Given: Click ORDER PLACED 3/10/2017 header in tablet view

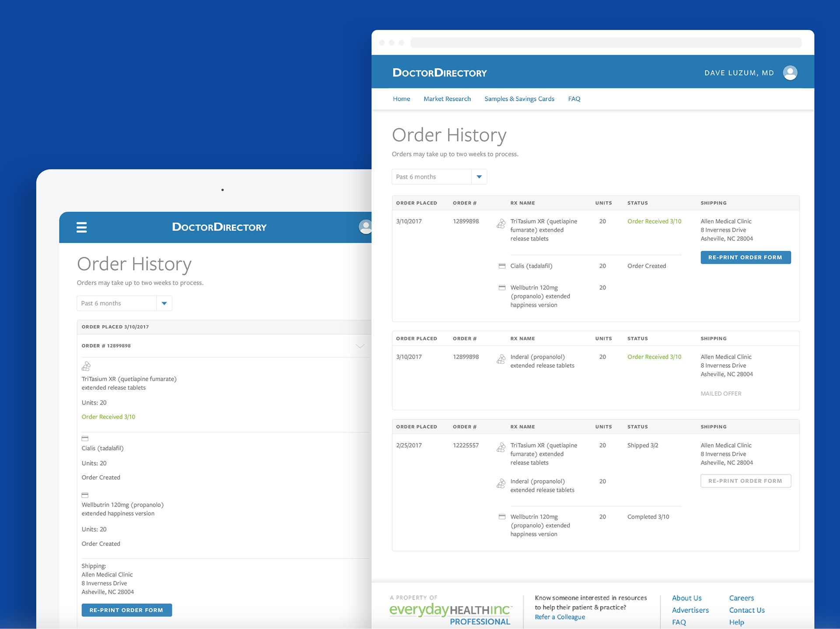Looking at the screenshot, I should click(x=115, y=327).
